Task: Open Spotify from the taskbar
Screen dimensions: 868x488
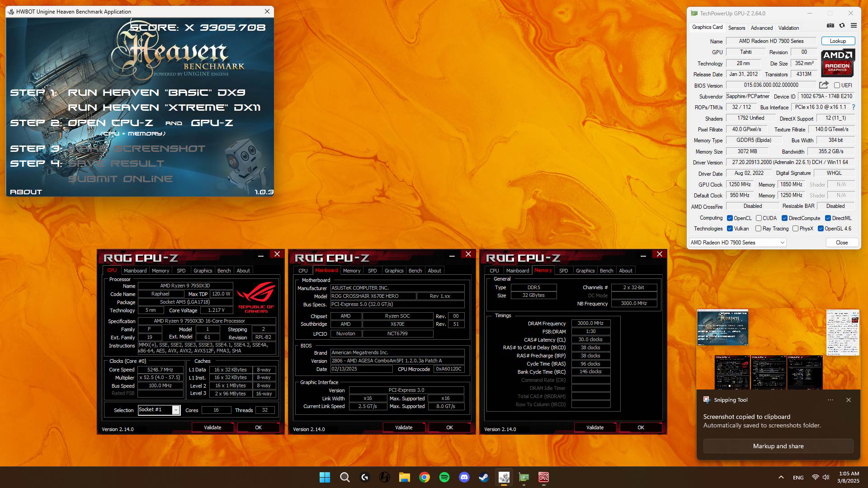Action: click(444, 477)
